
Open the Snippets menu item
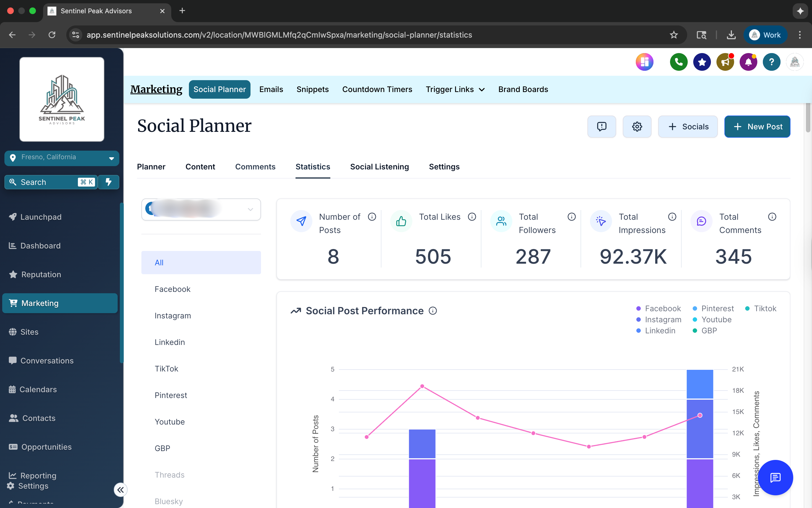pos(313,89)
